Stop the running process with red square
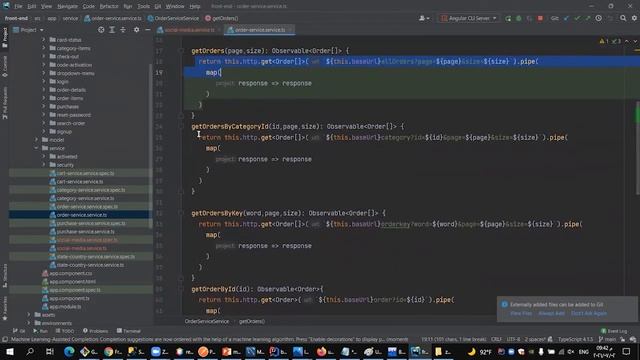The image size is (640, 360). coord(540,18)
